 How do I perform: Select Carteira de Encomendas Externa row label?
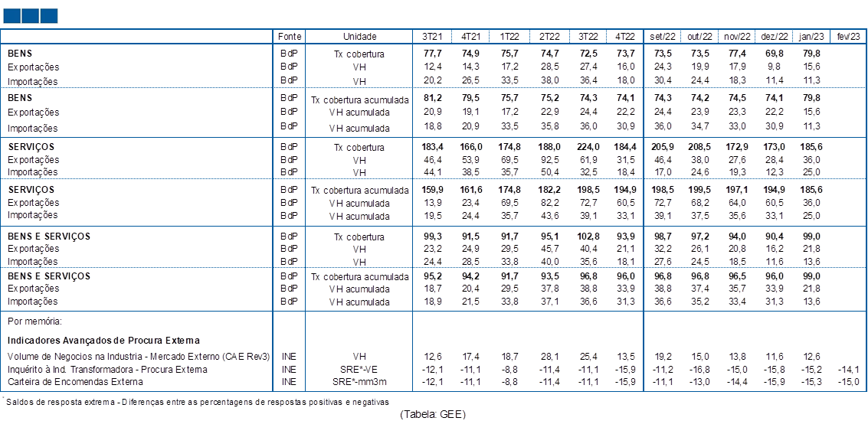coord(75,381)
